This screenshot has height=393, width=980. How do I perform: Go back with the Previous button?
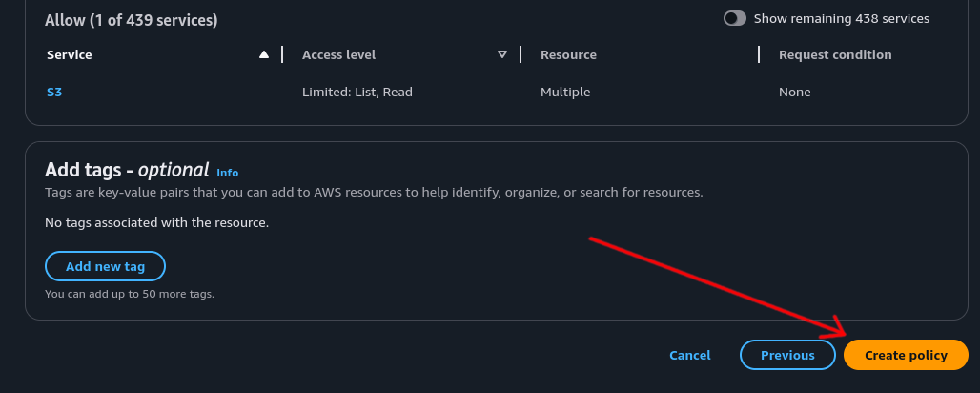(x=787, y=355)
